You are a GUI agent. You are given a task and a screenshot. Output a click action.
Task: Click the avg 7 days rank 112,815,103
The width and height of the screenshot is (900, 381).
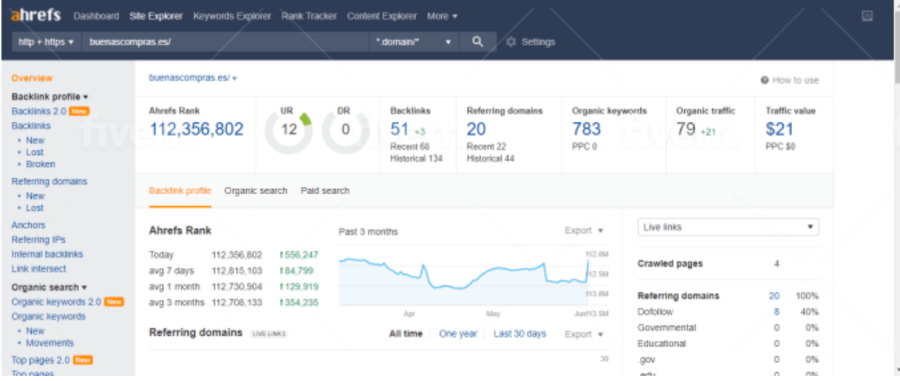click(237, 271)
